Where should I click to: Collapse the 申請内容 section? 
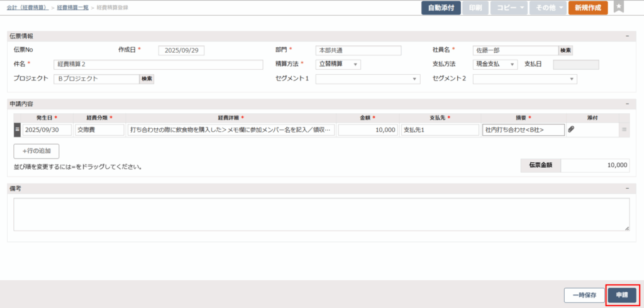click(x=627, y=103)
